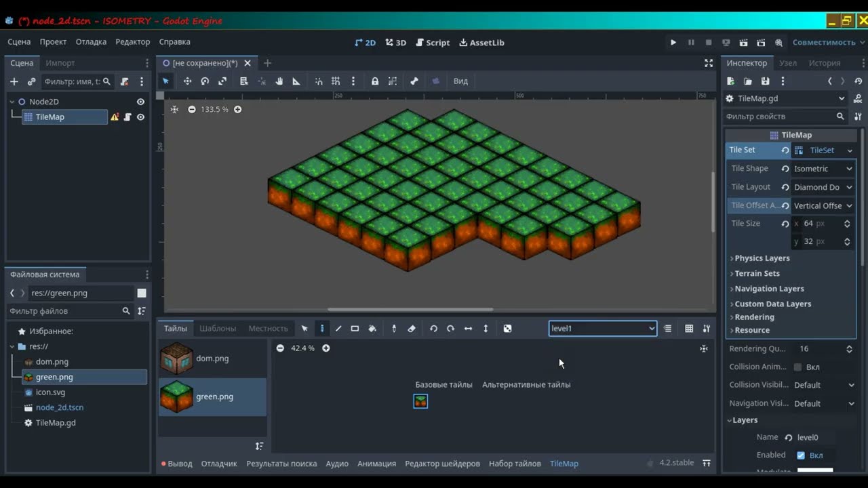
Task: Open the Сцена menu
Action: click(x=19, y=42)
